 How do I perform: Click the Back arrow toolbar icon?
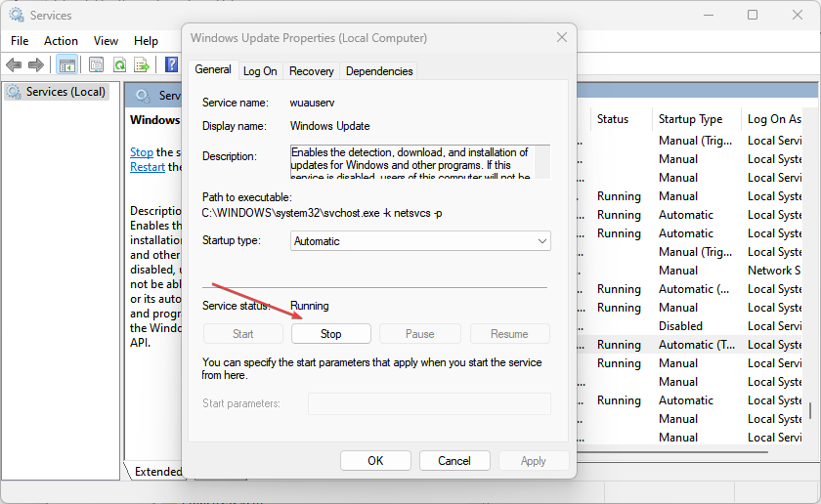[x=14, y=64]
